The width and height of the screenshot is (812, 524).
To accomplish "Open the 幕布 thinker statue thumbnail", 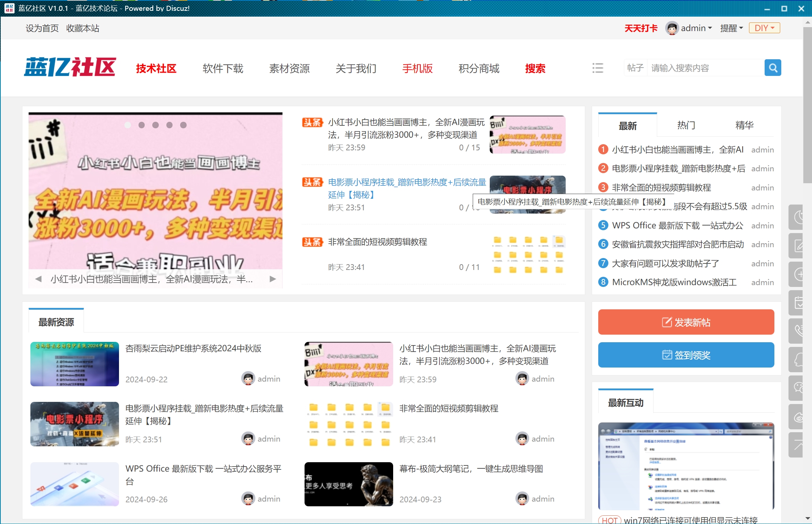I will point(349,484).
